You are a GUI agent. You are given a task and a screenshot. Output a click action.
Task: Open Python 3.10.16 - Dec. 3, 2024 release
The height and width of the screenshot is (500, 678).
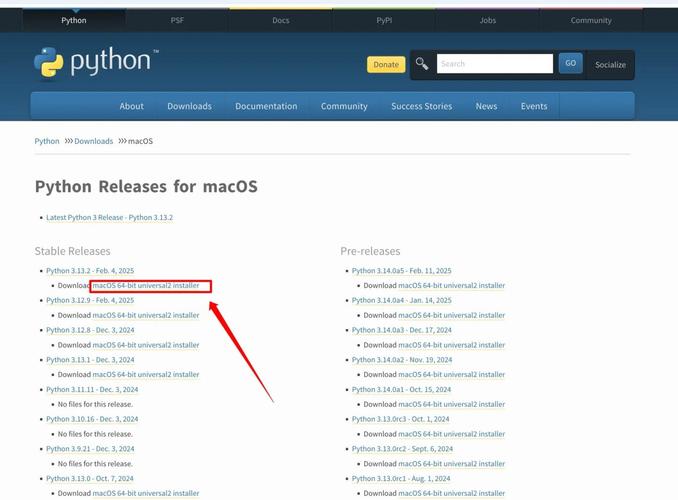coord(92,419)
